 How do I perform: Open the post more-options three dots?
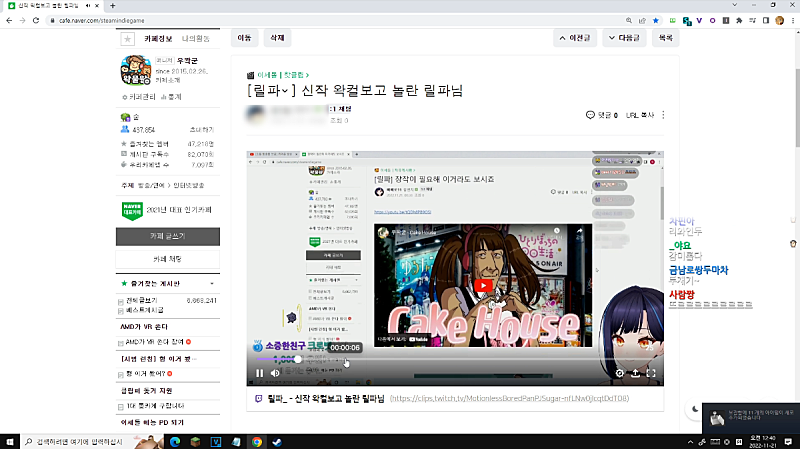pyautogui.click(x=663, y=115)
